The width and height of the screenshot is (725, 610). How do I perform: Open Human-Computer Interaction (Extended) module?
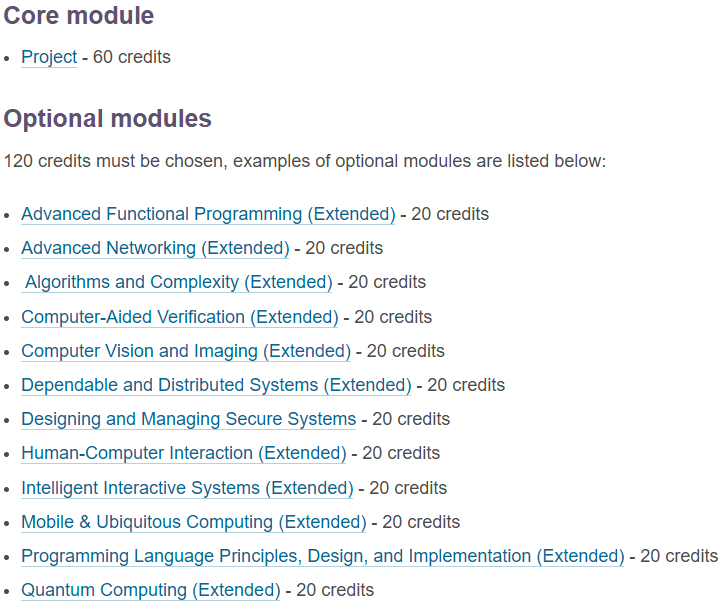184,453
